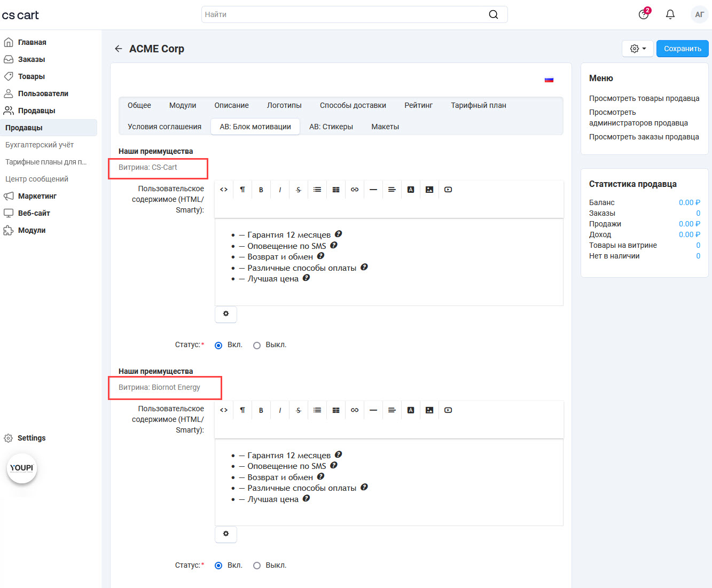Viewport: 712px width, 588px height.
Task: Apply strikethrough in the second editor
Action: coord(299,410)
